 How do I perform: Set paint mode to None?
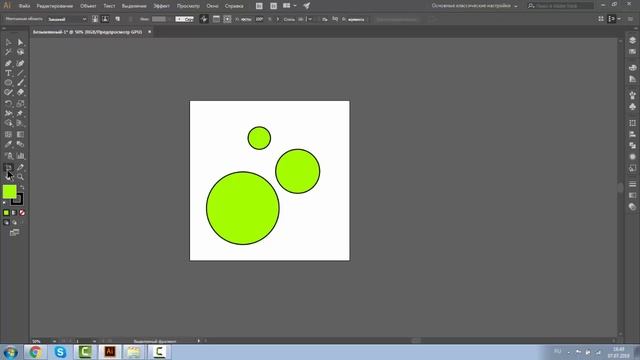pyautogui.click(x=22, y=213)
